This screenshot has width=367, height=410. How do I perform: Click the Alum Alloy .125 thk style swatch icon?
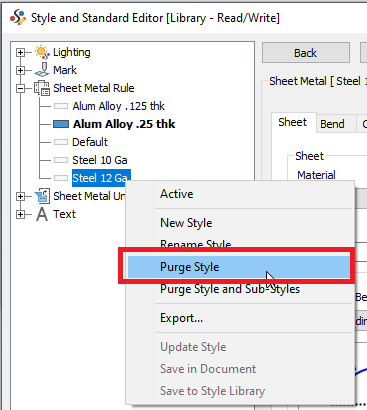point(61,106)
